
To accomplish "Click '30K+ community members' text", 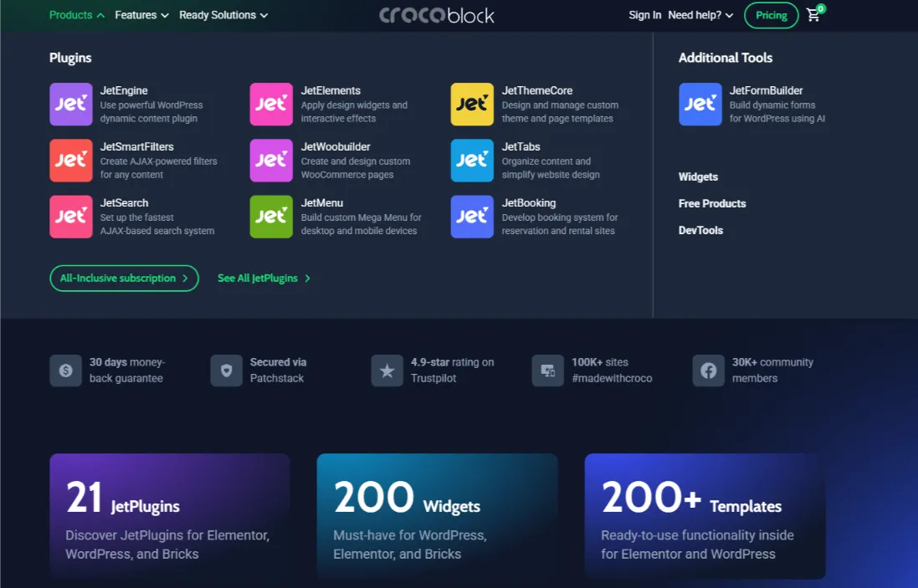I will pos(772,371).
